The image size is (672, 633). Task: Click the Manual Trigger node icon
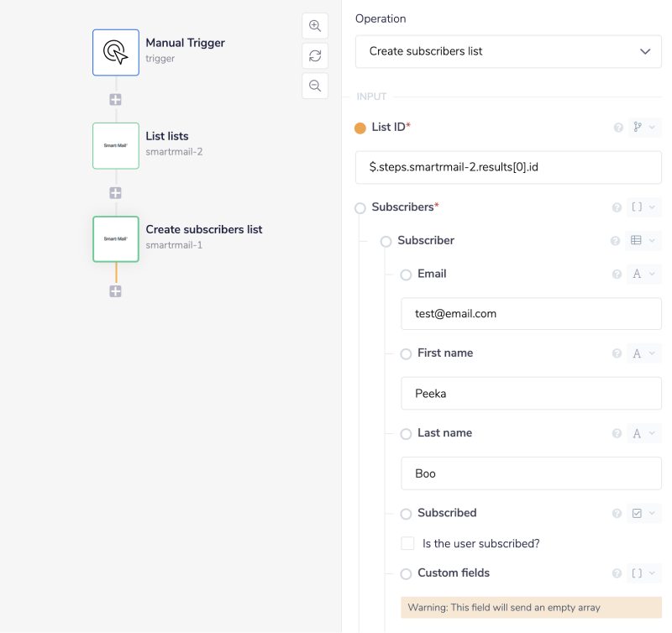[115, 52]
